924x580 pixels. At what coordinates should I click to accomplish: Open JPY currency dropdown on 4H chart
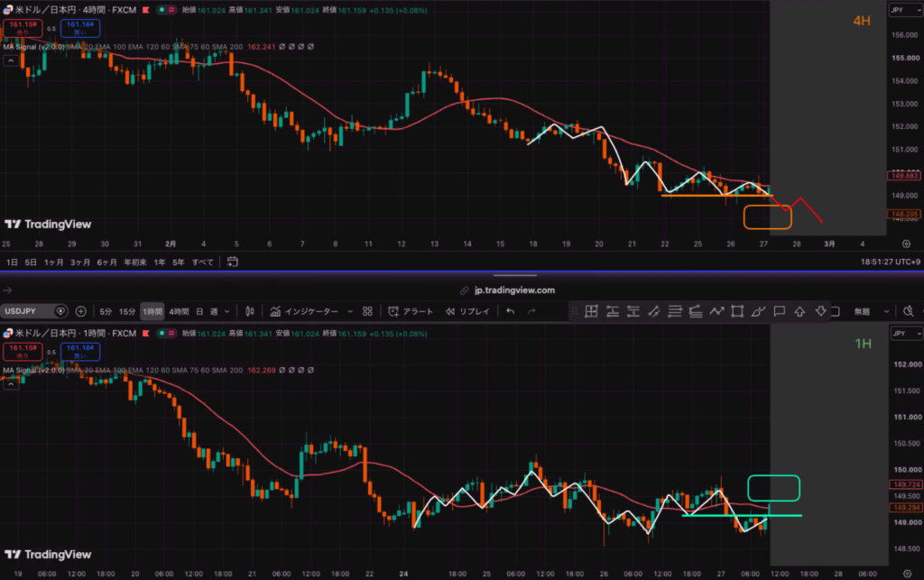(906, 10)
